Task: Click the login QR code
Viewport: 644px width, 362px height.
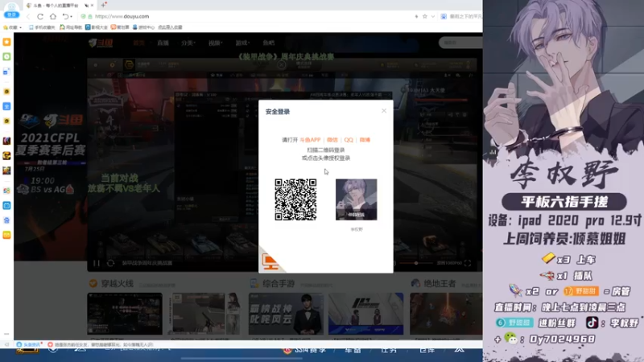Action: click(295, 200)
